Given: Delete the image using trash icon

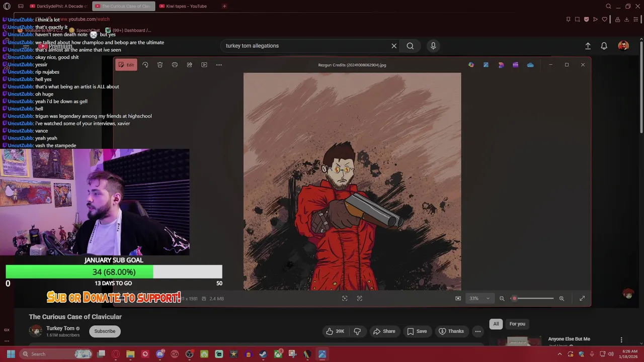Looking at the screenshot, I should tap(160, 65).
